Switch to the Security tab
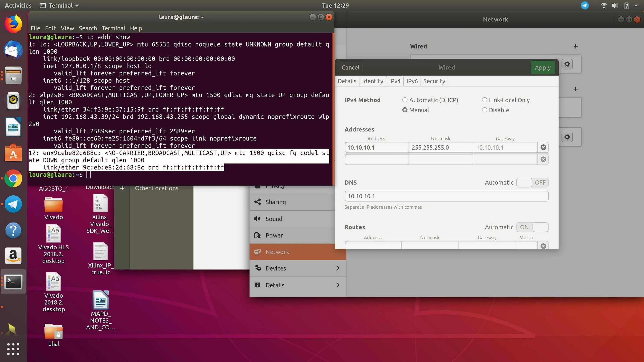The width and height of the screenshot is (644, 362). (434, 81)
